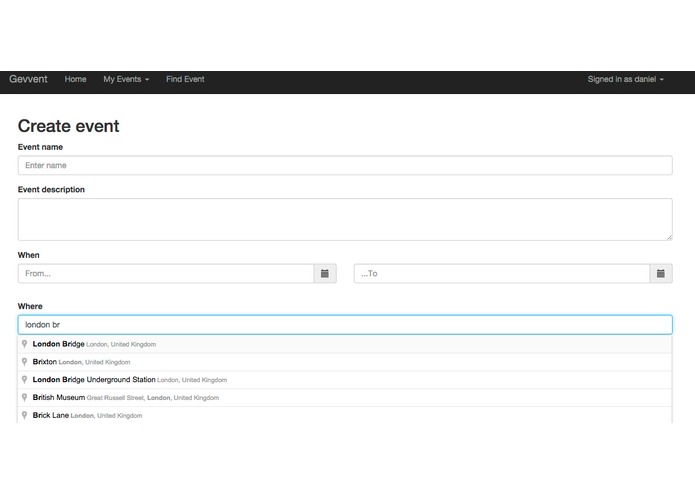Screen dimensions: 695x494
Task: Open the Gevvent brand home link
Action: [28, 79]
